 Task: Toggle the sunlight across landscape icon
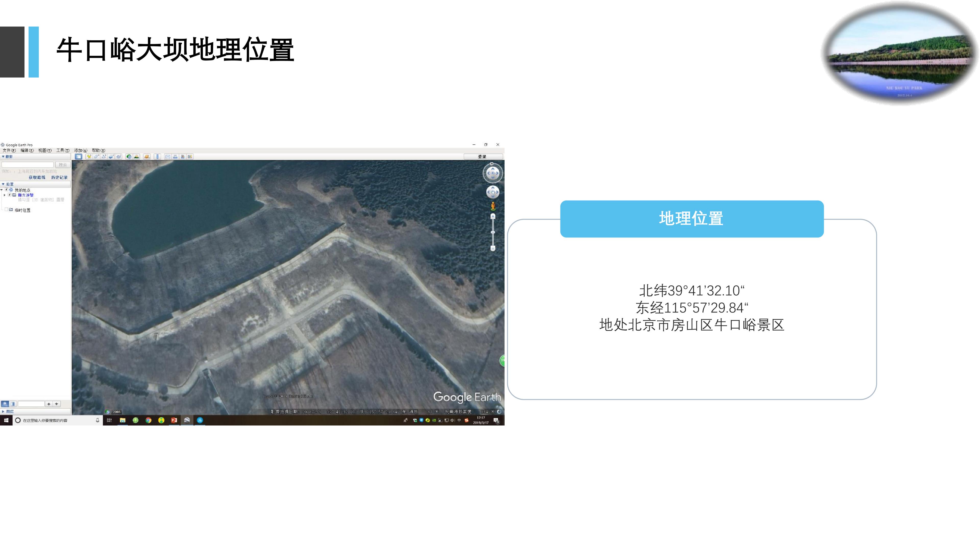pyautogui.click(x=137, y=157)
